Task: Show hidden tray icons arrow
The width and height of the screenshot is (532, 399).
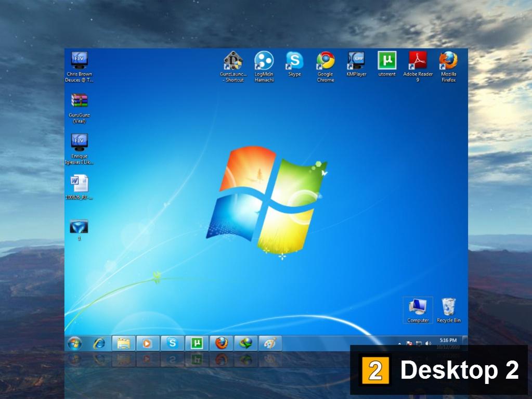Action: pyautogui.click(x=399, y=344)
